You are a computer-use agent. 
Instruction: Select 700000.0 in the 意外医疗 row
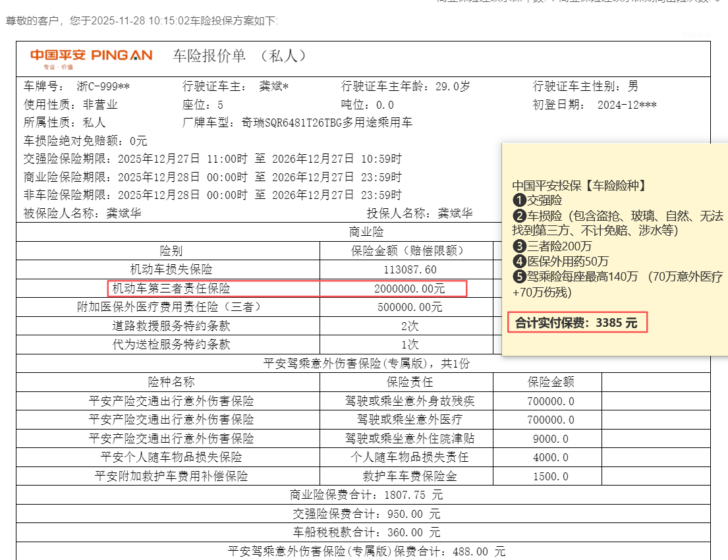[x=551, y=420]
